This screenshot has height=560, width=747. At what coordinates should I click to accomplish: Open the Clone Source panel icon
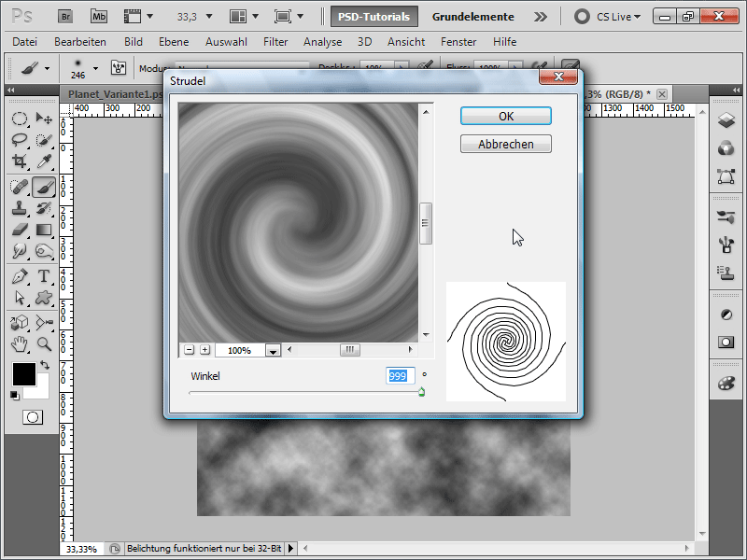(726, 273)
